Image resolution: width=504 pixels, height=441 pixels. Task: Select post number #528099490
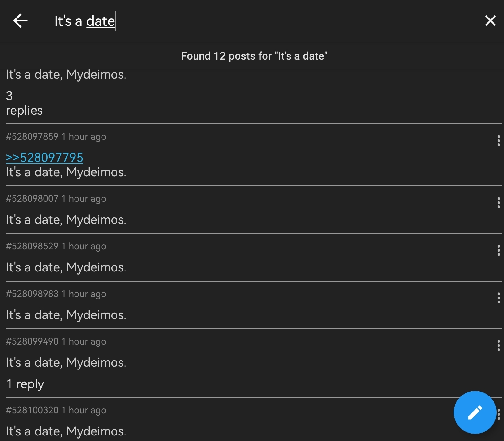pyautogui.click(x=32, y=341)
